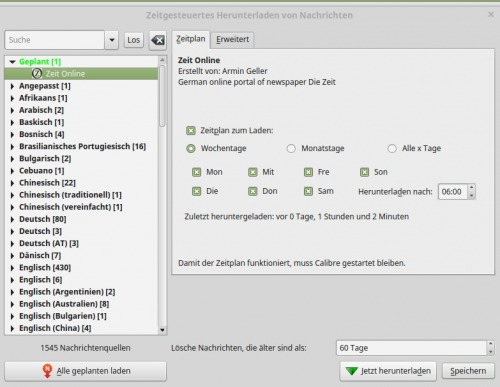Expand Chinesisch (vereinfacht) [1]
The height and width of the screenshot is (387, 500).
12,207
